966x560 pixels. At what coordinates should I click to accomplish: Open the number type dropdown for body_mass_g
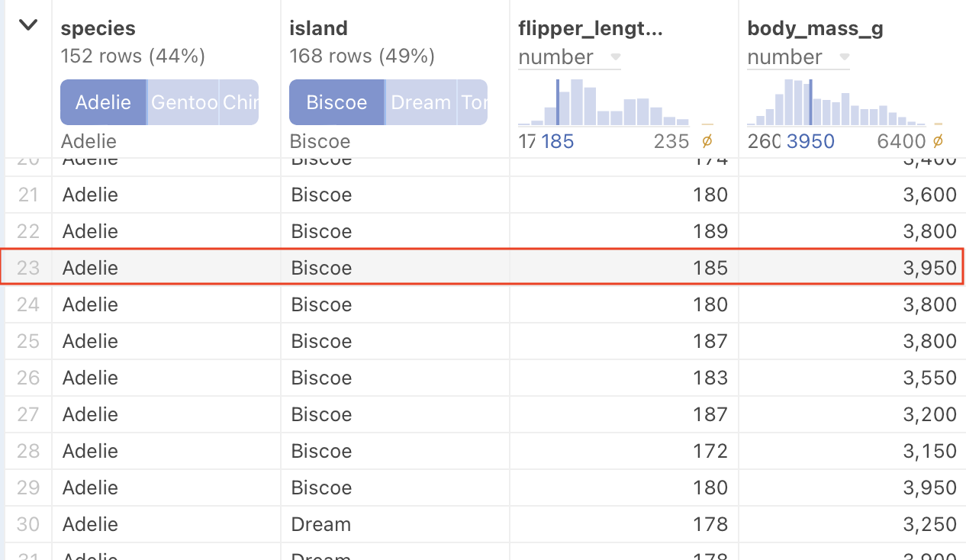coord(844,56)
